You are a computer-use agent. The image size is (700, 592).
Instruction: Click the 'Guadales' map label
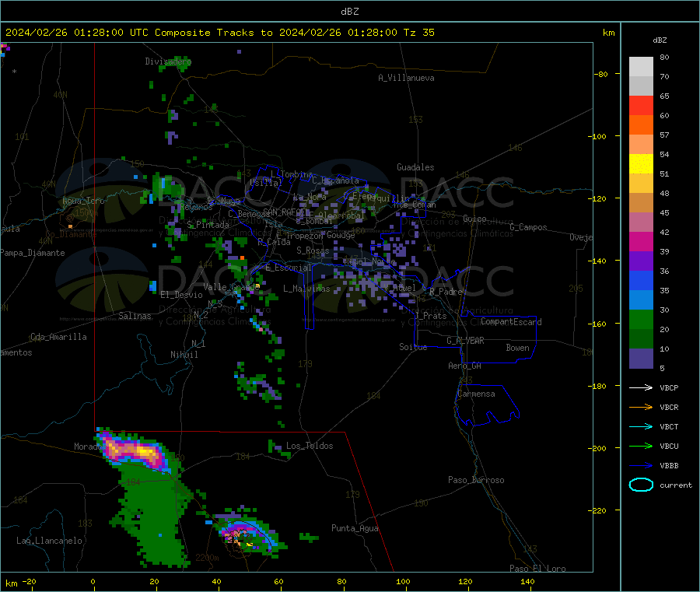tap(415, 167)
